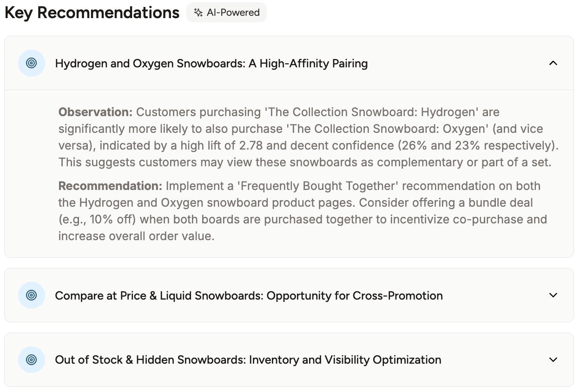Viewport: 580px width, 392px height.
Task: Click the 'increase overall order value' closing line
Action: click(x=136, y=236)
